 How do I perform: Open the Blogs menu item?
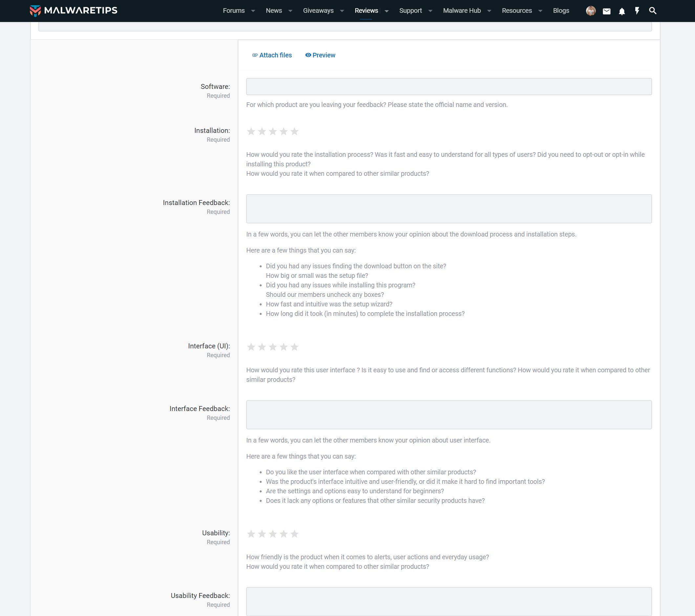561,10
